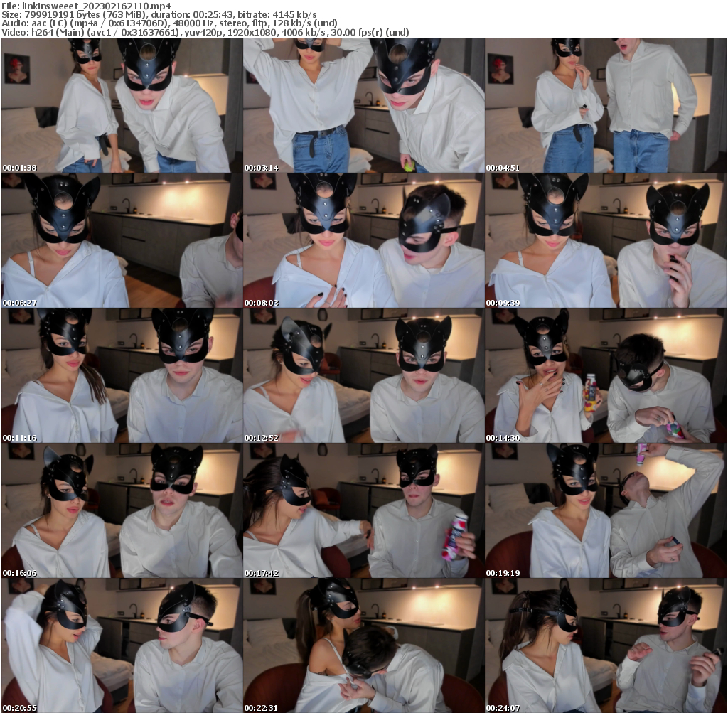
Task: Select the 00:08:03 thumbnail
Action: point(363,240)
